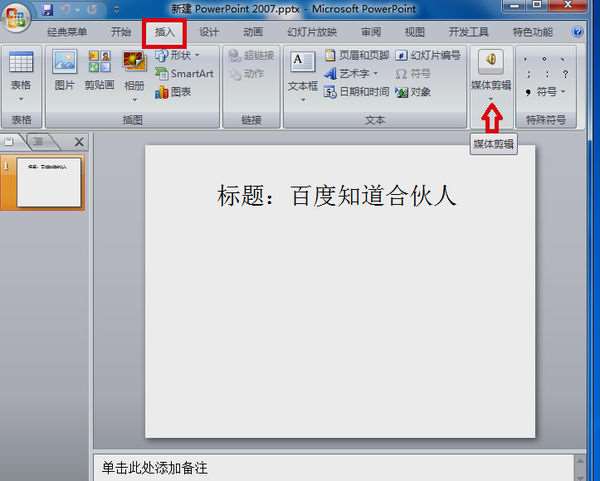
Task: Click the 符号 omega symbol button
Action: [x=413, y=73]
